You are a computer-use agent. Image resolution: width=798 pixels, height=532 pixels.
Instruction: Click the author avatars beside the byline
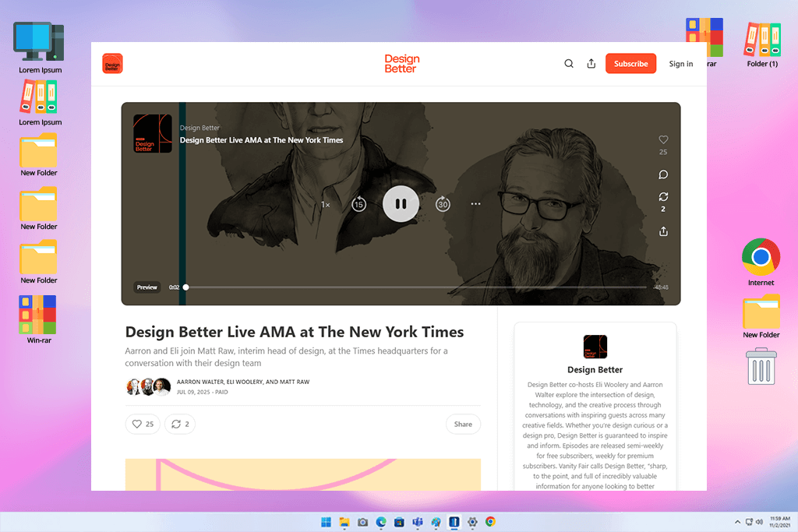[x=148, y=387]
